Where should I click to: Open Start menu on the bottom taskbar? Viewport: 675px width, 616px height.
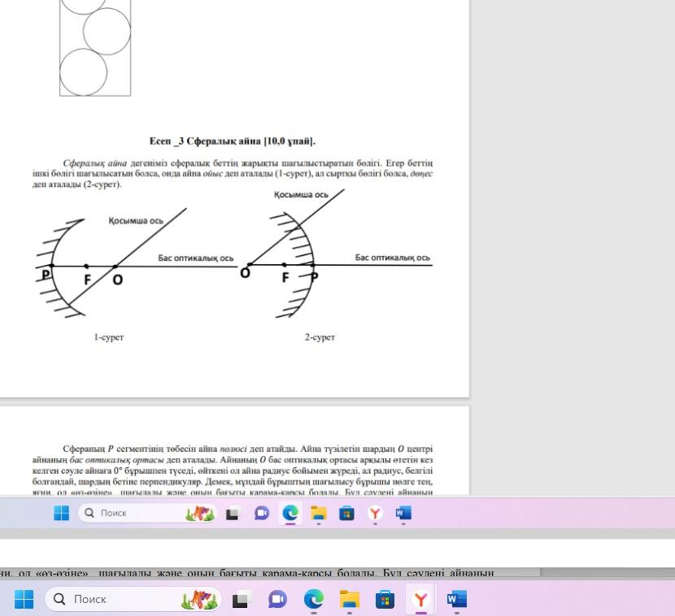click(x=24, y=599)
